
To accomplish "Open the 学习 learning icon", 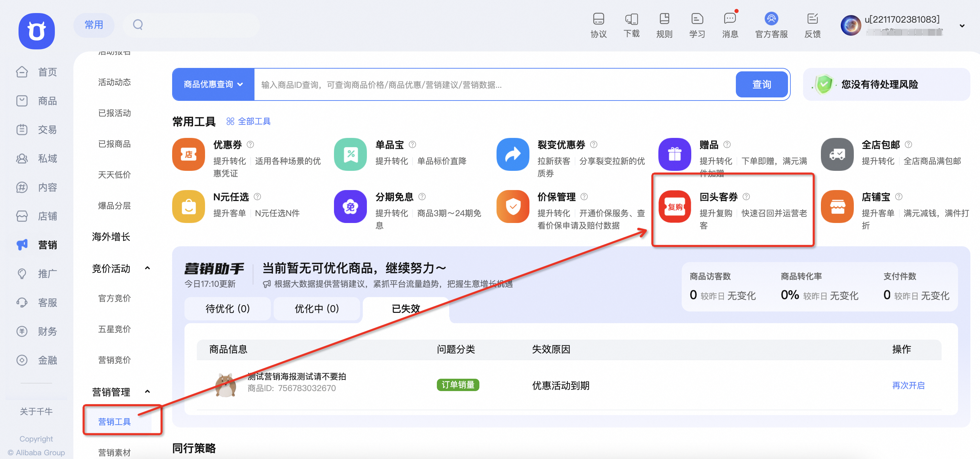I will (697, 19).
